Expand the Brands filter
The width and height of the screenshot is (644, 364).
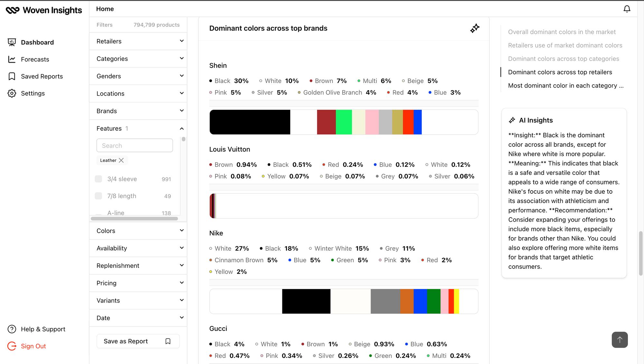point(138,111)
